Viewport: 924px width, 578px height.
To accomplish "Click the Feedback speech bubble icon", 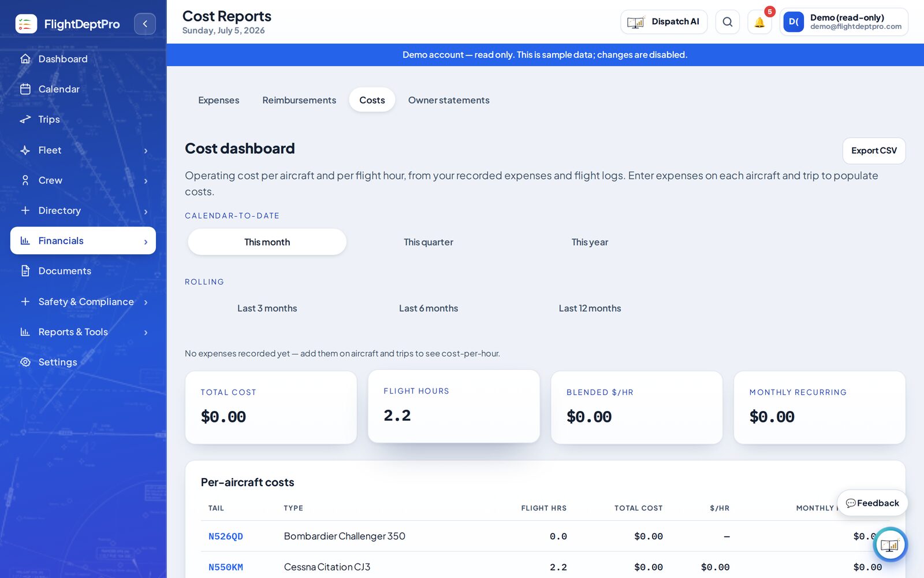I will click(x=850, y=503).
